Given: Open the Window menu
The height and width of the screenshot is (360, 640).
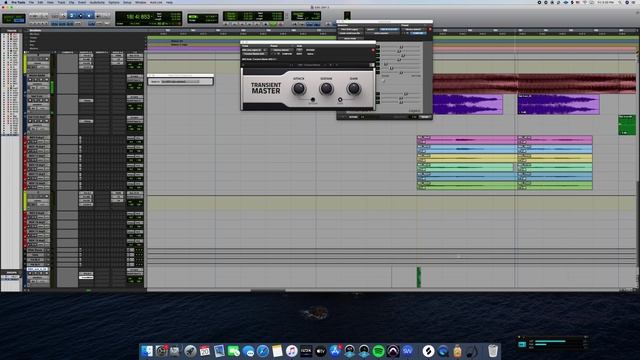Looking at the screenshot, I should pos(140,2).
